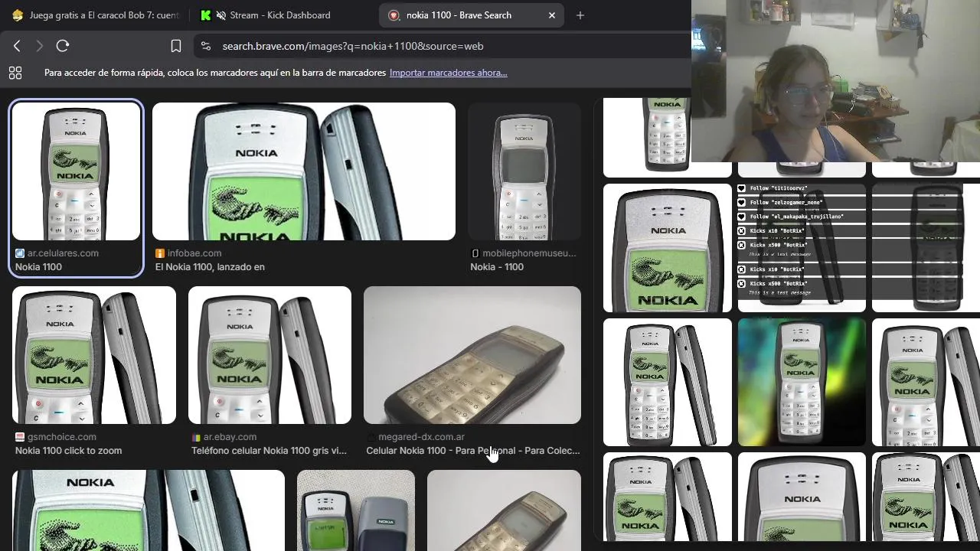Open the ar.celulares.com Nokia 1100 image

coord(76,171)
